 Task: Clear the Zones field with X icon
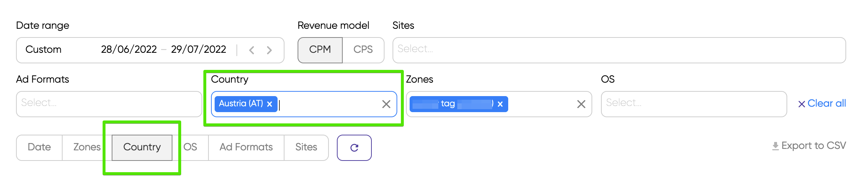tap(581, 104)
